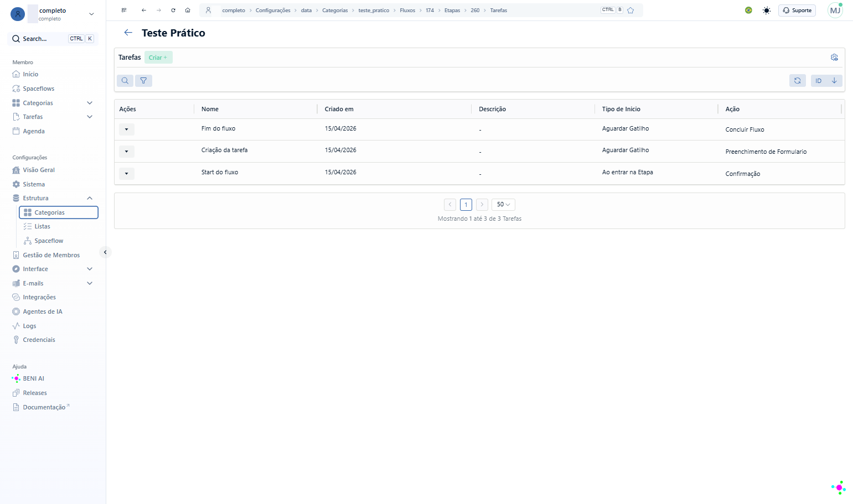853x504 pixels.
Task: Open the search magnifier in Tarefas toolbar
Action: tap(125, 81)
